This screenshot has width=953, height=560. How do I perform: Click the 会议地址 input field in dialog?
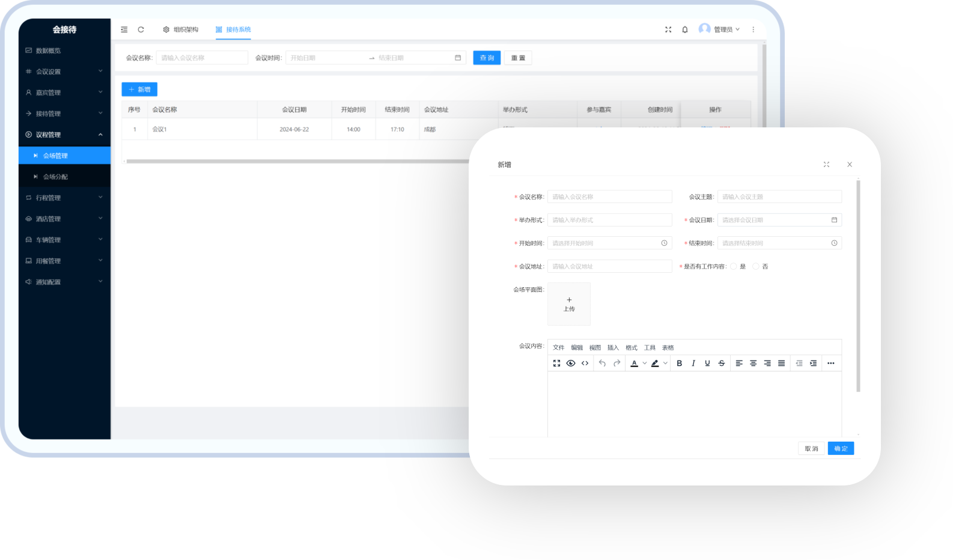coord(609,266)
